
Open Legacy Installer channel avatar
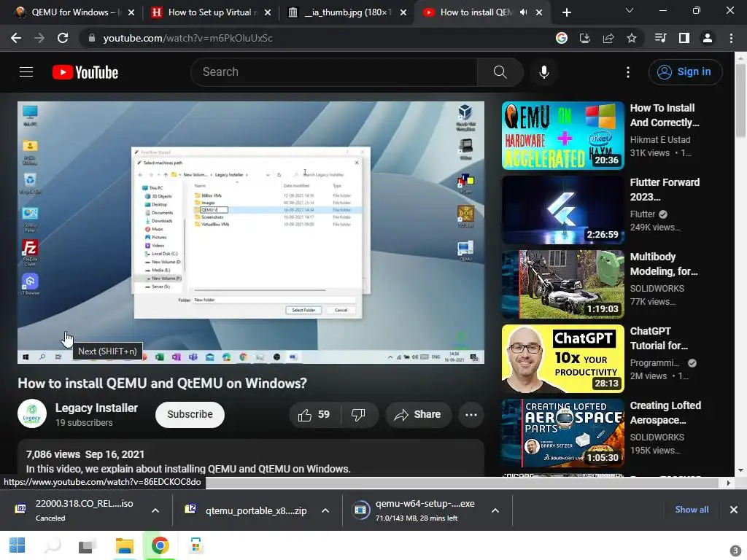coord(32,414)
